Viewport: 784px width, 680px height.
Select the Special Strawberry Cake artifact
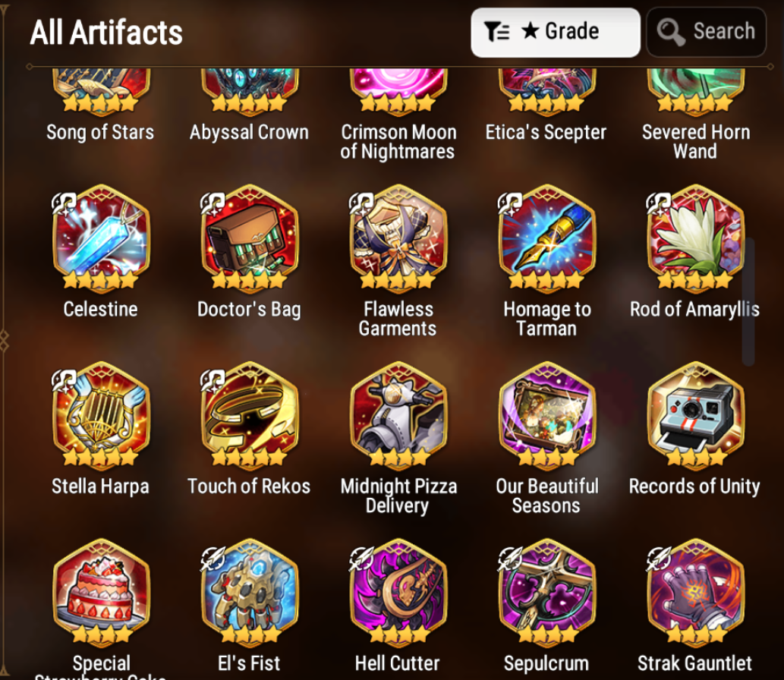100,592
